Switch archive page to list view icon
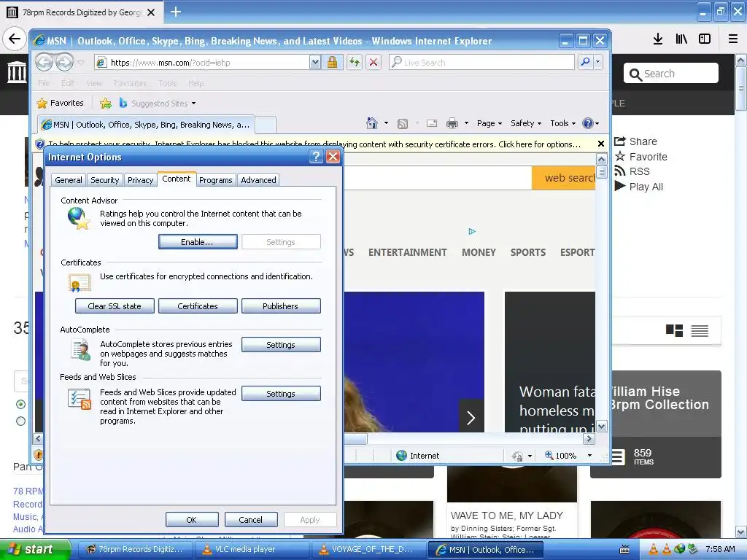The image size is (747, 560). (700, 330)
